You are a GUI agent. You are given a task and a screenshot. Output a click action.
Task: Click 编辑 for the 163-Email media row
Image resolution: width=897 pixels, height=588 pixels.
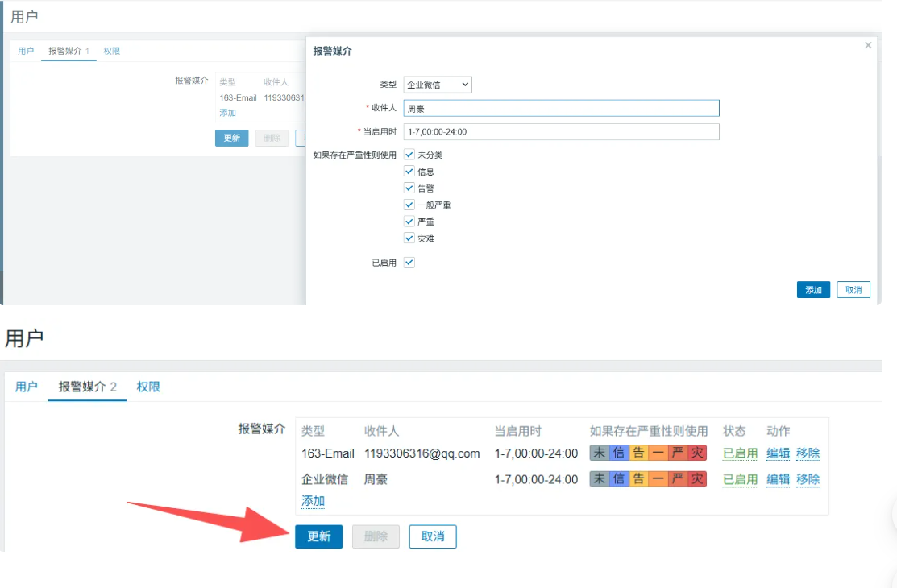pyautogui.click(x=778, y=453)
